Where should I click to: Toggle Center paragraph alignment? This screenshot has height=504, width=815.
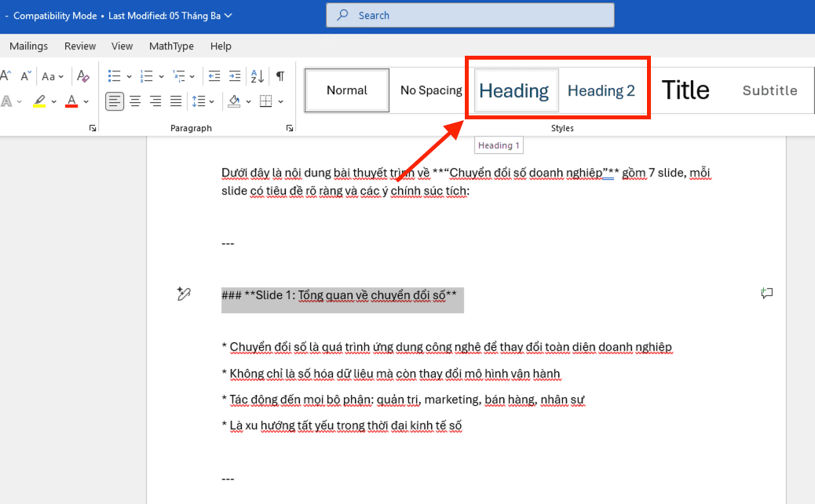pyautogui.click(x=135, y=101)
